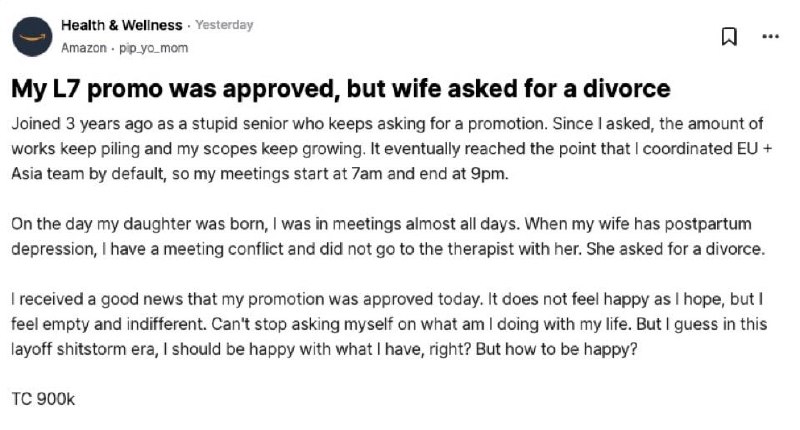Image resolution: width=800 pixels, height=430 pixels.
Task: Click the text "7am and end at 9pm"
Action: pos(430,174)
